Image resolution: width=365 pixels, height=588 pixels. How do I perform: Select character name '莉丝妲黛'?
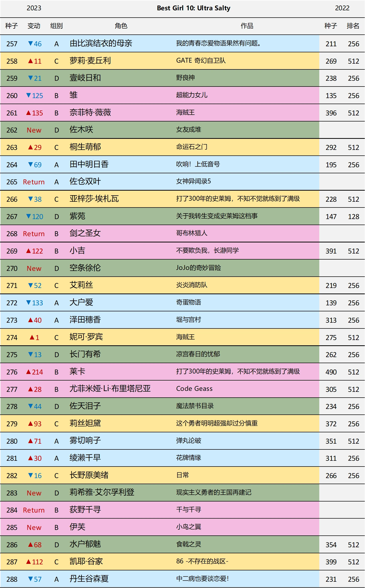85,423
